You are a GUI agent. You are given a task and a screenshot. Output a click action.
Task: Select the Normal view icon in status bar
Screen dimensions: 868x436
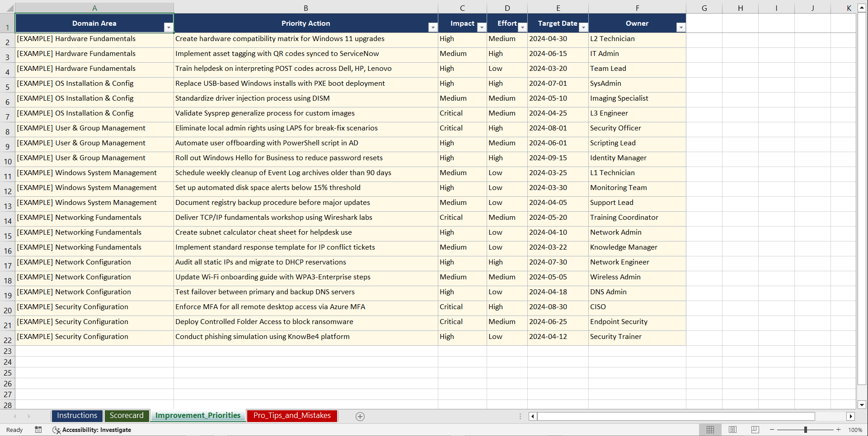pos(710,429)
